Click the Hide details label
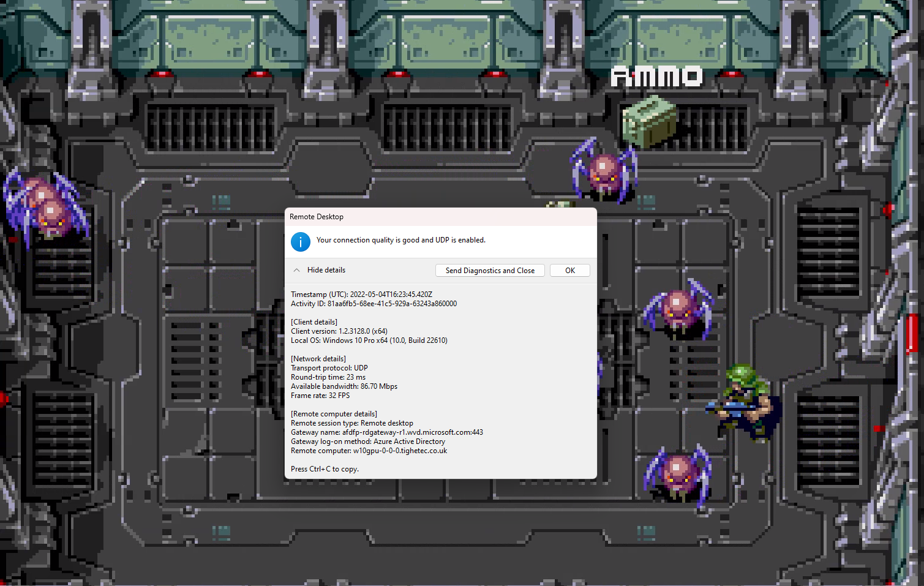The width and height of the screenshot is (924, 586). click(326, 270)
